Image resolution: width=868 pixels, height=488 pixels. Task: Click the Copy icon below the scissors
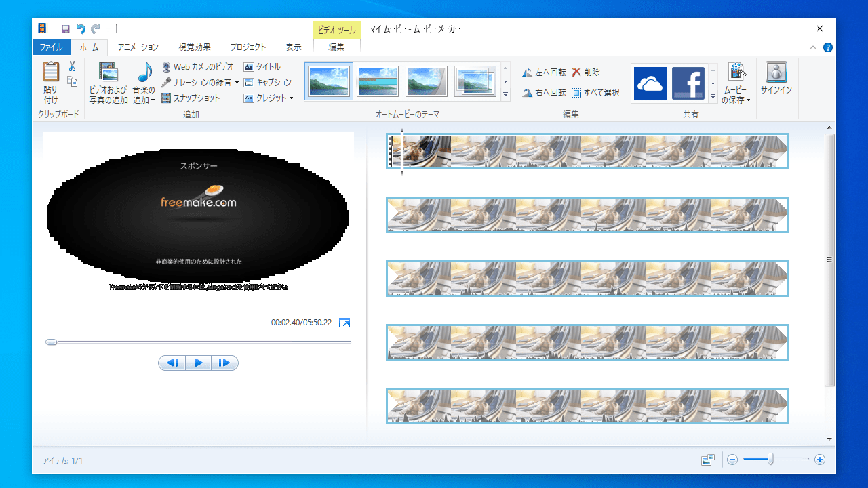point(72,81)
